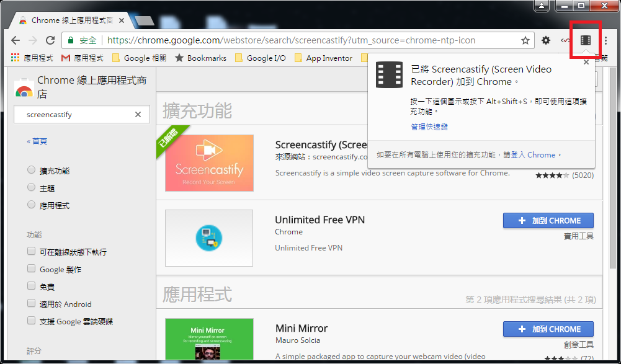Click the 實用工具 category label
This screenshot has width=621, height=364.
(579, 236)
